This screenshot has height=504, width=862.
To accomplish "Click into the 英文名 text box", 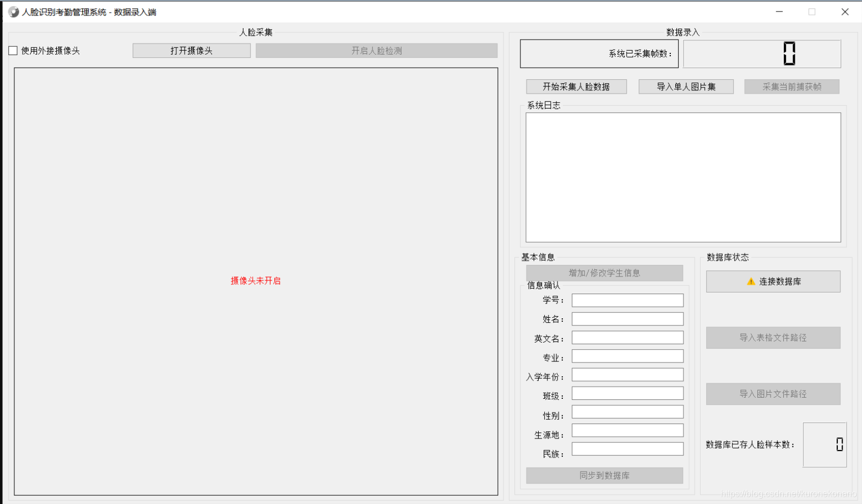I will point(627,338).
